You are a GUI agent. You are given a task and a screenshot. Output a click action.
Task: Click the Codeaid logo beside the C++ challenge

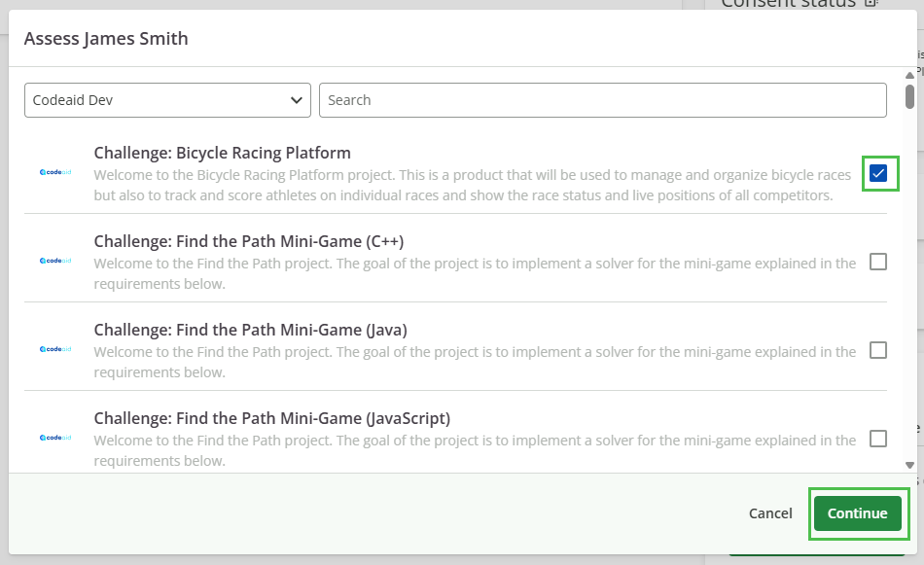(x=55, y=261)
